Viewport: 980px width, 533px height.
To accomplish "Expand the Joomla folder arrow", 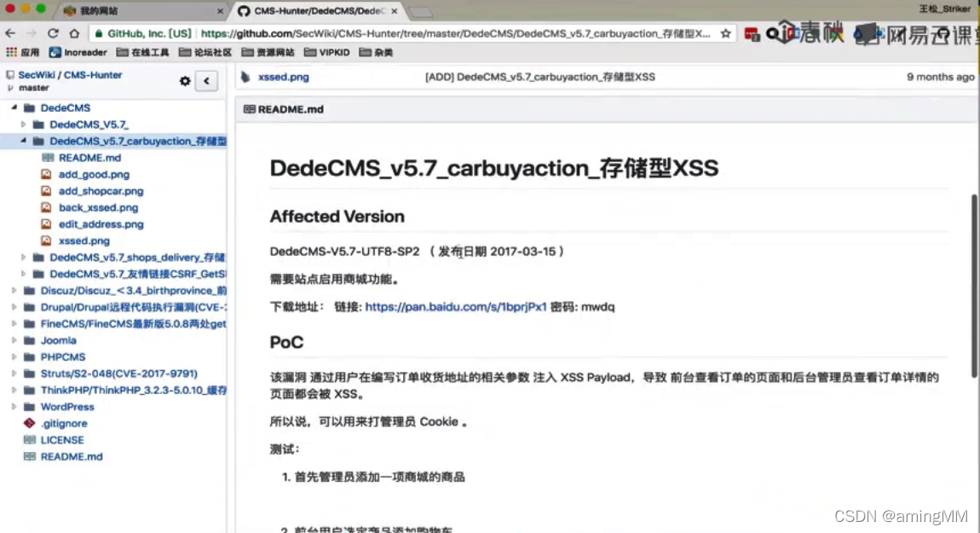I will (14, 340).
